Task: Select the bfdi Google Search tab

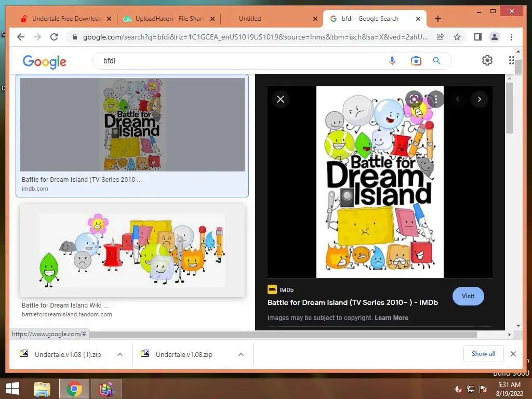Action: (x=370, y=19)
